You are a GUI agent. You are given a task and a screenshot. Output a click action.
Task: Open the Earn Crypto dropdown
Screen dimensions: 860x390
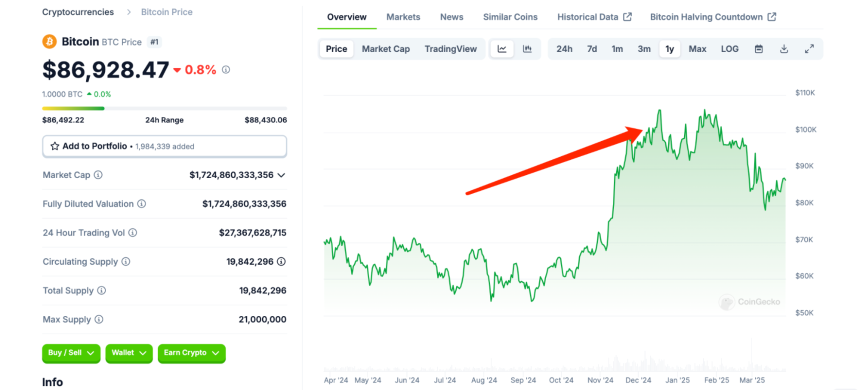pyautogui.click(x=191, y=353)
